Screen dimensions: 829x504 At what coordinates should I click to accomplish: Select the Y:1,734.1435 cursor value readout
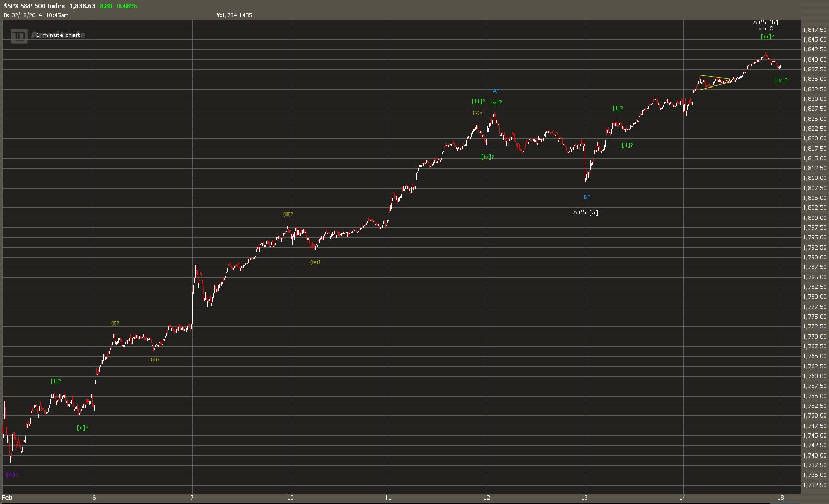point(234,15)
